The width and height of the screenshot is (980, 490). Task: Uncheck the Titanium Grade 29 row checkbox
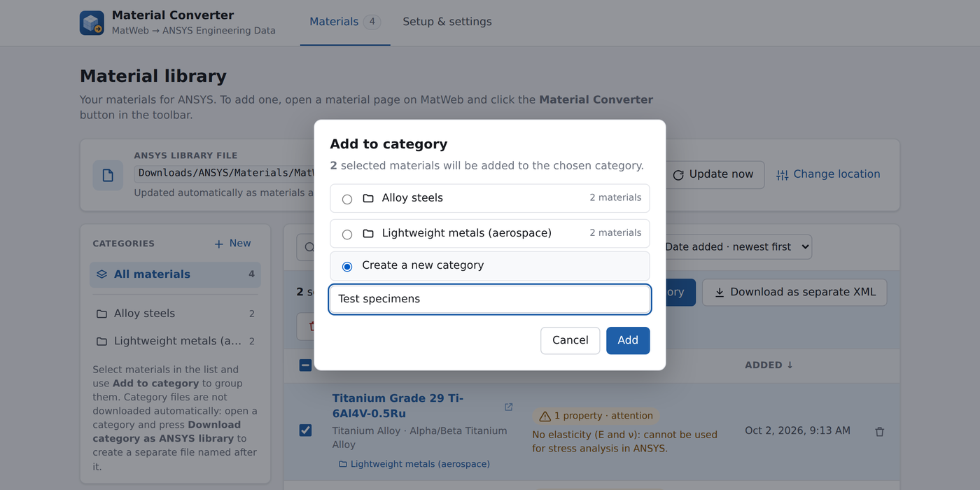tap(305, 430)
